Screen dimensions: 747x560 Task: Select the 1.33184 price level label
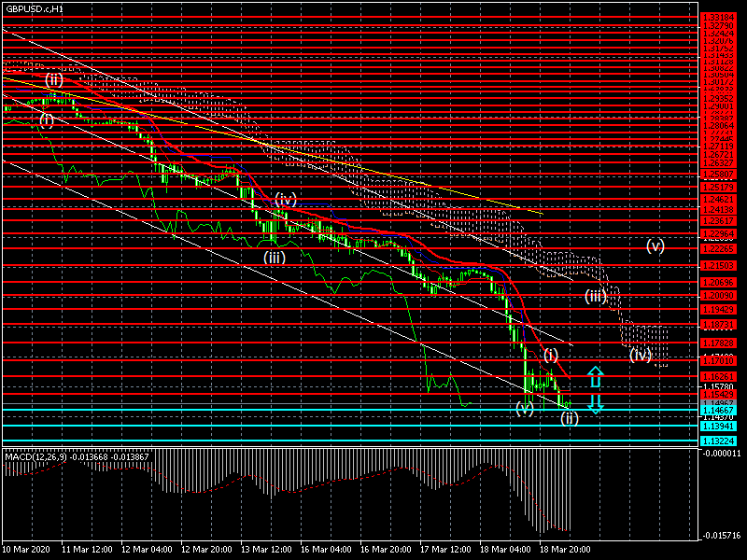coord(718,18)
